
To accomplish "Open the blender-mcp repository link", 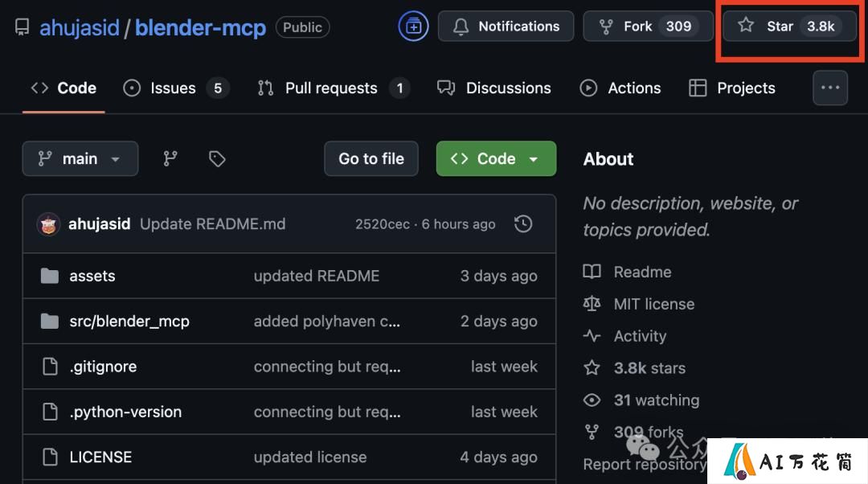I will click(x=200, y=27).
